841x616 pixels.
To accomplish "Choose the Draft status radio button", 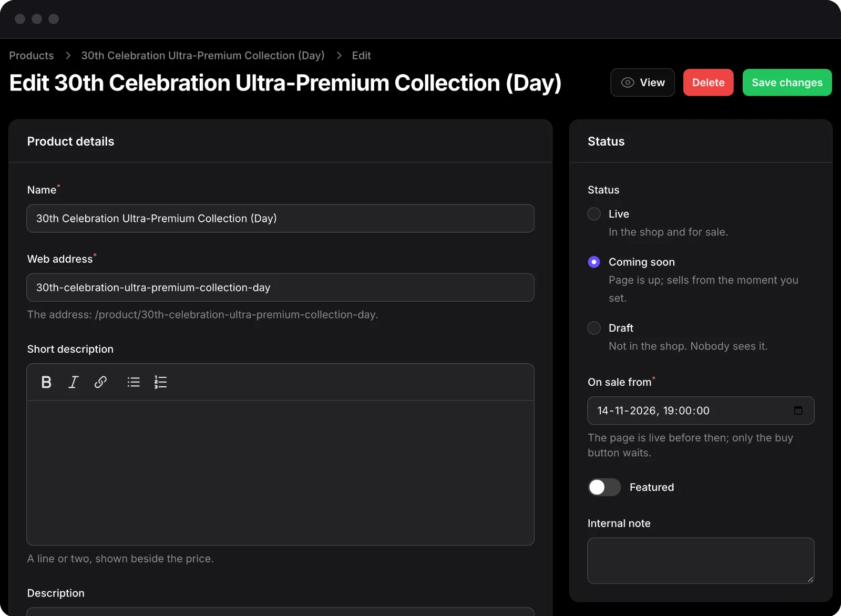I will point(594,328).
